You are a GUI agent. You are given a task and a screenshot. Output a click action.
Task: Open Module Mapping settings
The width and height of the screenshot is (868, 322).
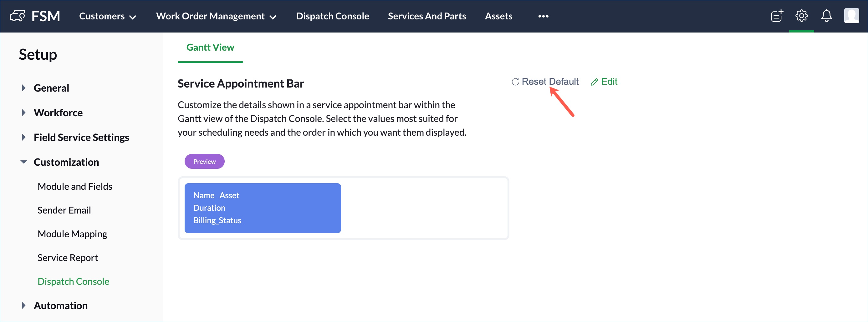click(x=72, y=234)
